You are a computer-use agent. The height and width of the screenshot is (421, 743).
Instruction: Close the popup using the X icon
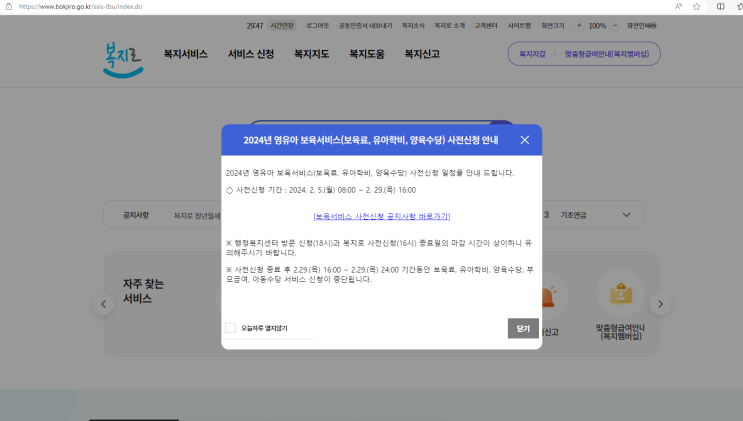[x=524, y=140]
